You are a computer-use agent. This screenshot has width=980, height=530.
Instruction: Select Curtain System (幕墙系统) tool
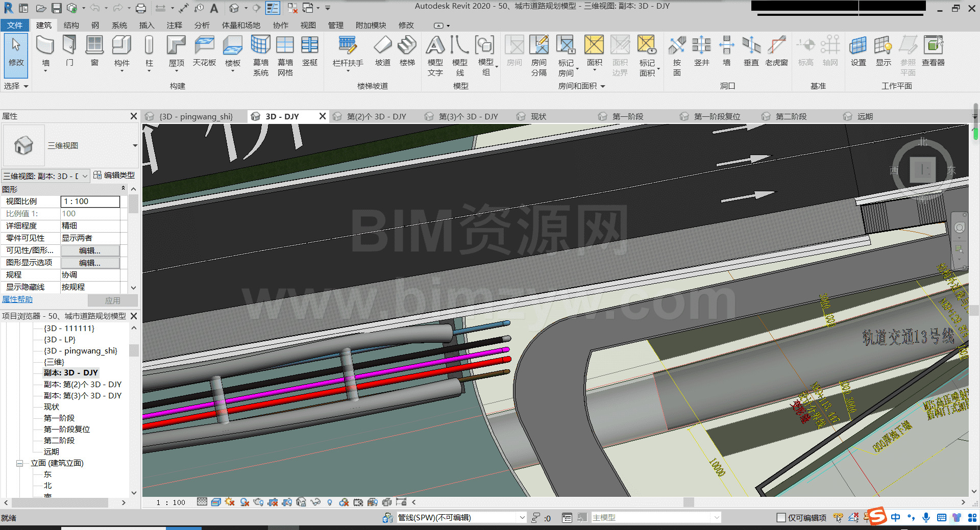pyautogui.click(x=260, y=55)
